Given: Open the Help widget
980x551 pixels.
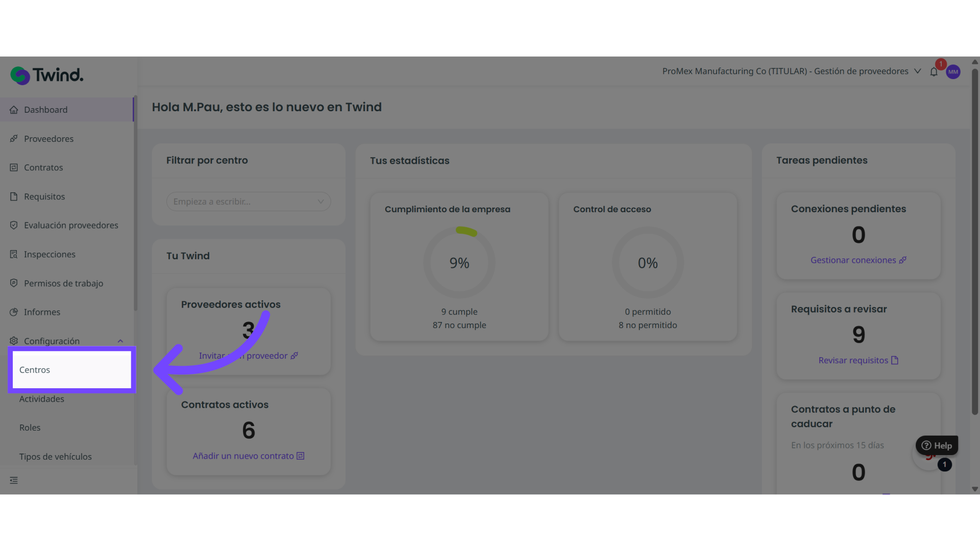Looking at the screenshot, I should tap(937, 445).
